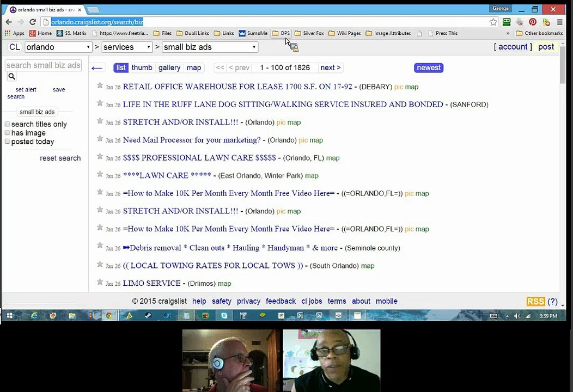The width and height of the screenshot is (573, 392).
Task: Click the RSS feed icon
Action: click(x=535, y=302)
